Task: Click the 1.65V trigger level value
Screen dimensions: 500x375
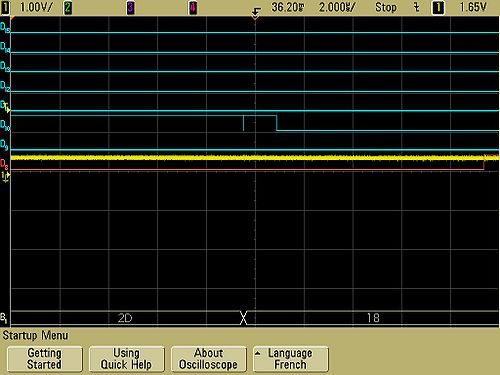Action: pyautogui.click(x=473, y=7)
